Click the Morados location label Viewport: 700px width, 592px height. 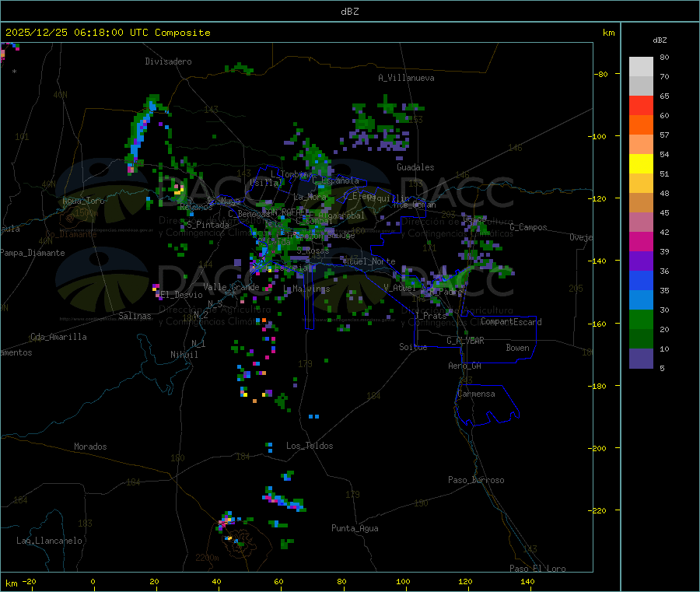pyautogui.click(x=91, y=447)
